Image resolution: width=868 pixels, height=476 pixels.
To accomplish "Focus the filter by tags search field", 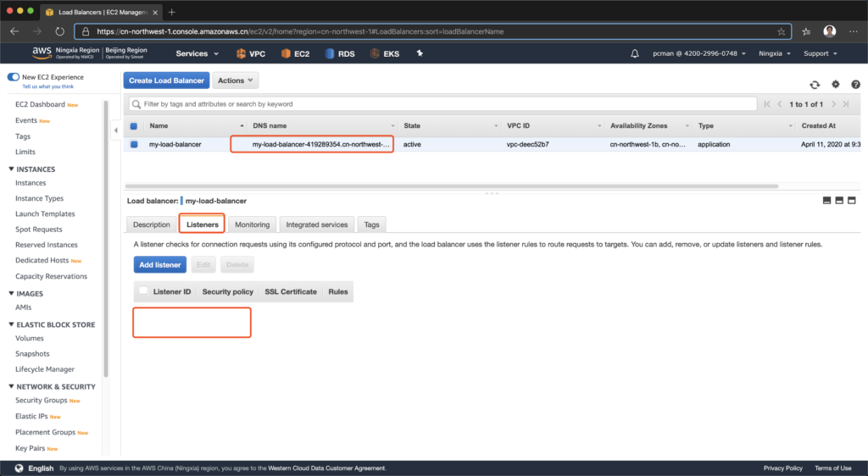I will pos(441,104).
